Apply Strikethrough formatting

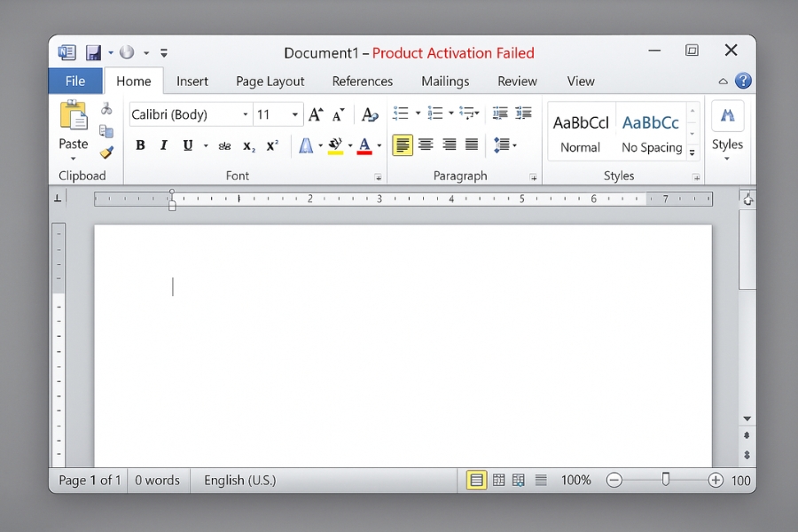(224, 146)
